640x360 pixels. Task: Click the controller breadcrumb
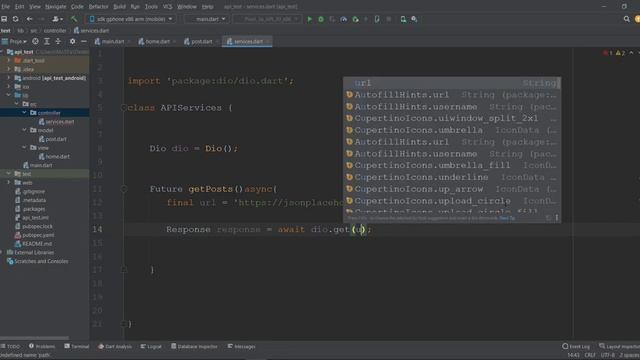click(x=55, y=31)
